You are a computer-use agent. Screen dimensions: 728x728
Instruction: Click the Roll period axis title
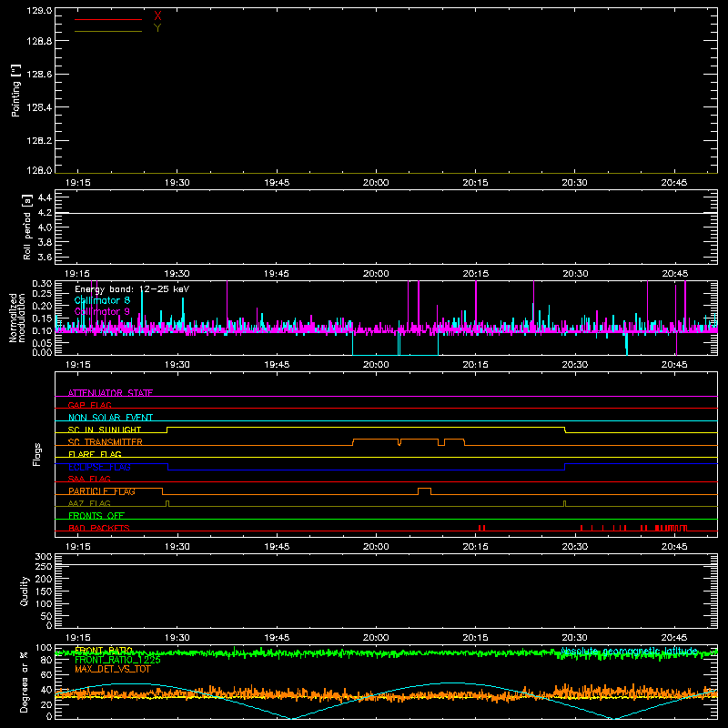[x=26, y=227]
